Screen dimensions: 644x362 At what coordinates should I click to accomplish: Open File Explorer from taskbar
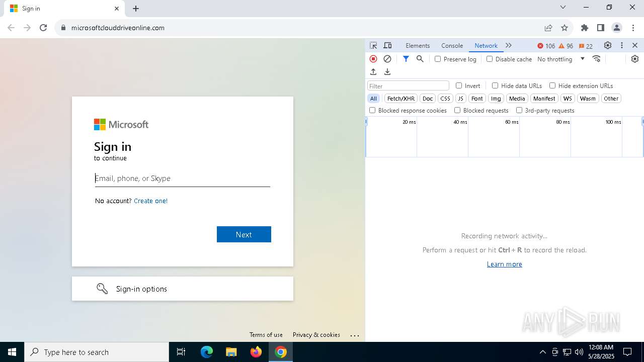231,352
